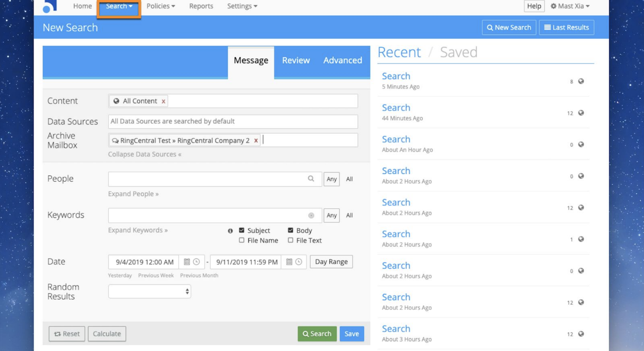The width and height of the screenshot is (644, 351).
Task: Open end date calendar picker
Action: pos(289,262)
